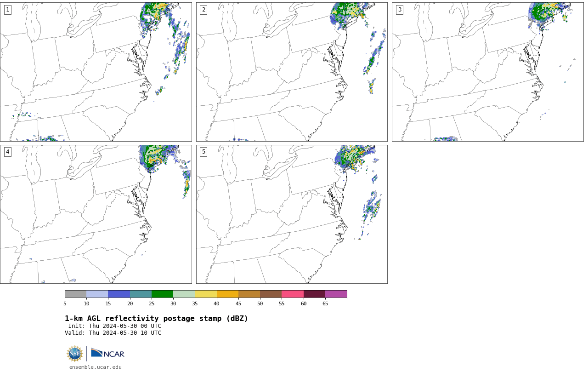Click the pale green 30-35 dBZ swatch
This screenshot has height=372, width=588.
[184, 294]
